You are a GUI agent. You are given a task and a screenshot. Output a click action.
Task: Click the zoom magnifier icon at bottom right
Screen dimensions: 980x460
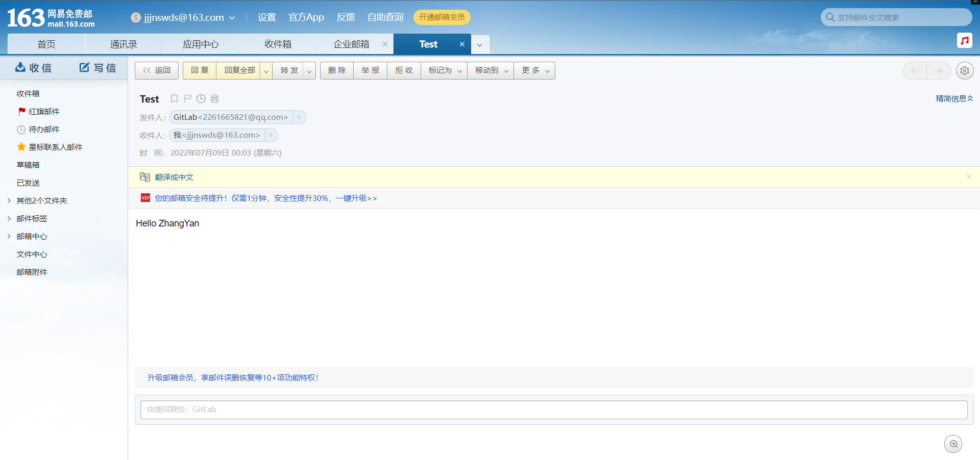(953, 444)
